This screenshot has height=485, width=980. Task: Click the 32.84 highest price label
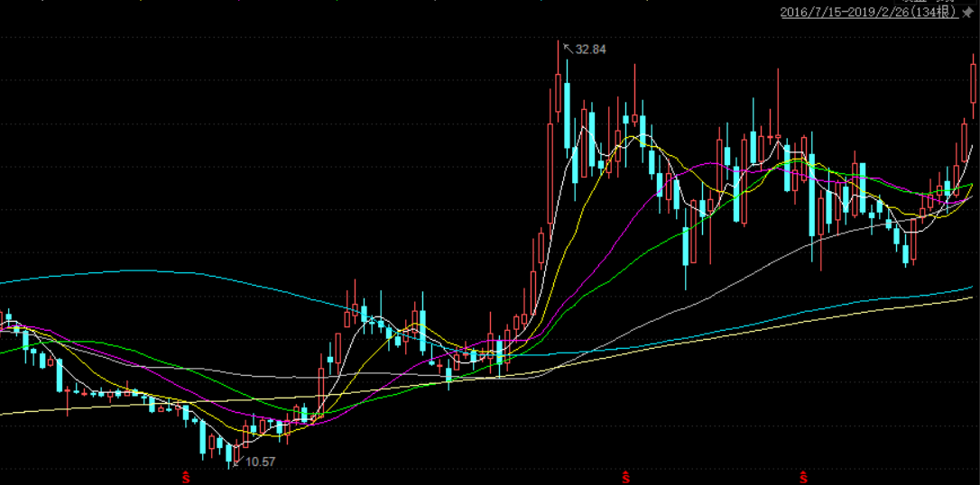tap(591, 50)
